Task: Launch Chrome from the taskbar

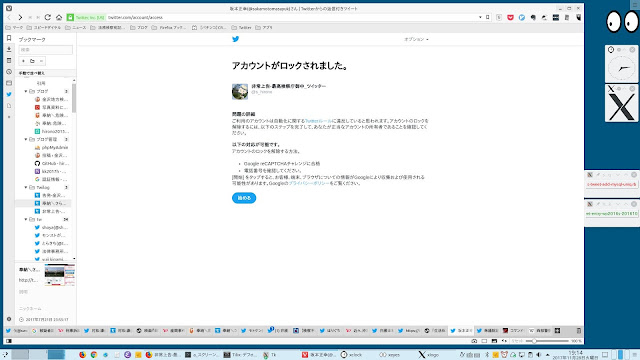Action: click(94, 355)
